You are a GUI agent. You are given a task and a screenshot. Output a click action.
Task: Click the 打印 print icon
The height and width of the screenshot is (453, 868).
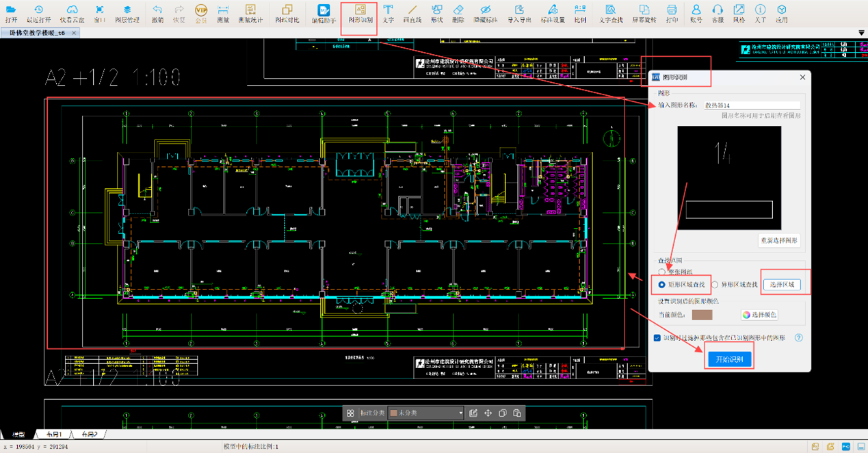click(x=672, y=12)
